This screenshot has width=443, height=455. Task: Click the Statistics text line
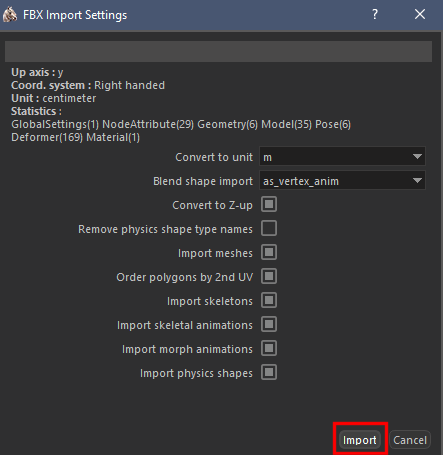36,111
